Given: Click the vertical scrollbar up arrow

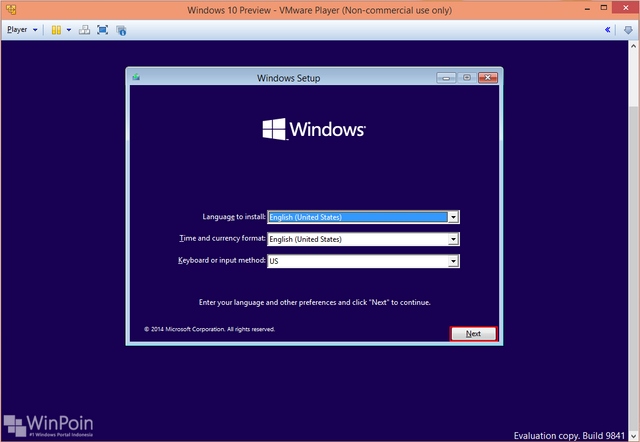Looking at the screenshot, I should click(x=634, y=45).
